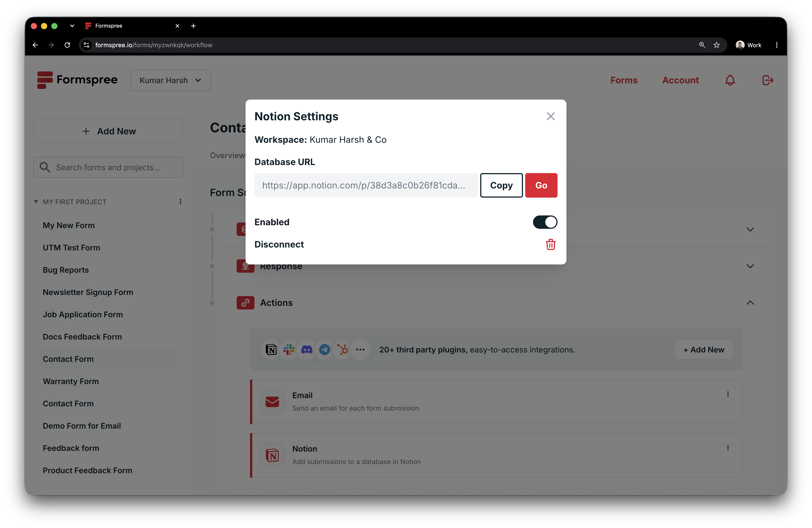Expand the first workflow section chevron

coord(750,229)
